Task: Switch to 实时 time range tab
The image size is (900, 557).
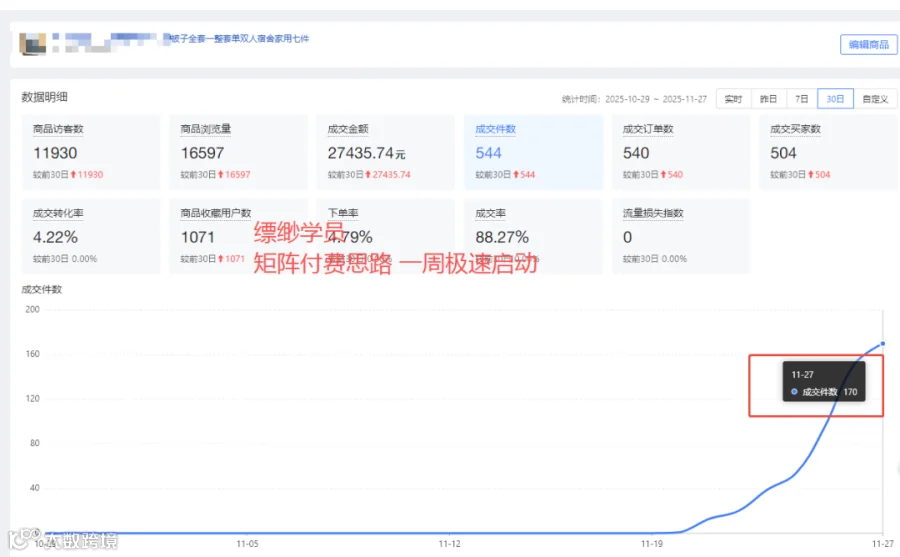Action: (x=733, y=99)
